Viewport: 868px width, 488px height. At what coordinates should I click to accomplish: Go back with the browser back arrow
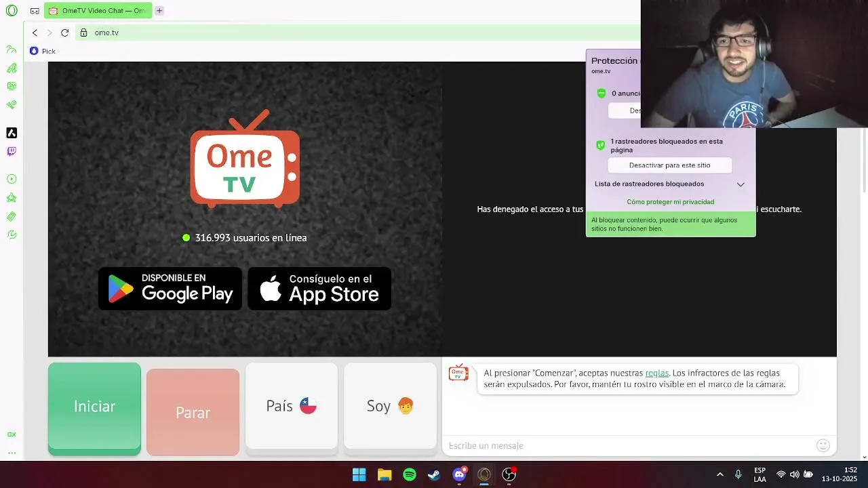point(35,33)
